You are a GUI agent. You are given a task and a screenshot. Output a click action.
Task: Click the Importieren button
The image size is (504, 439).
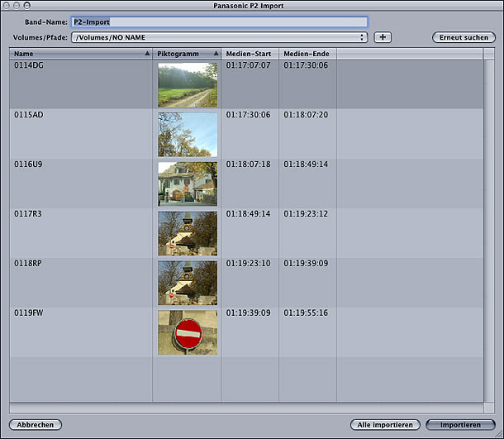(x=460, y=425)
